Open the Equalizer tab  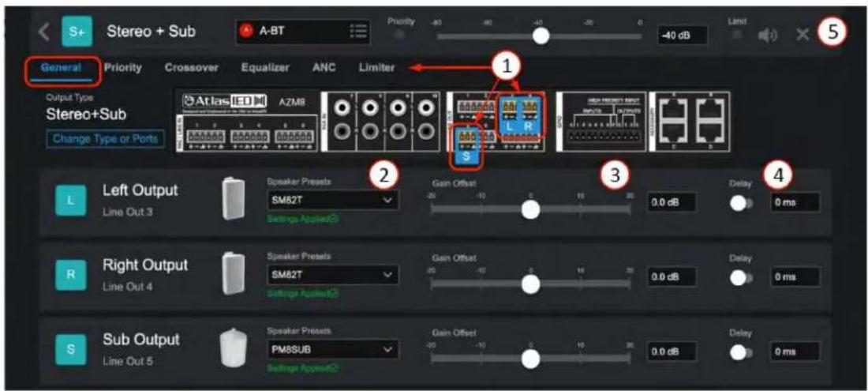coord(265,68)
